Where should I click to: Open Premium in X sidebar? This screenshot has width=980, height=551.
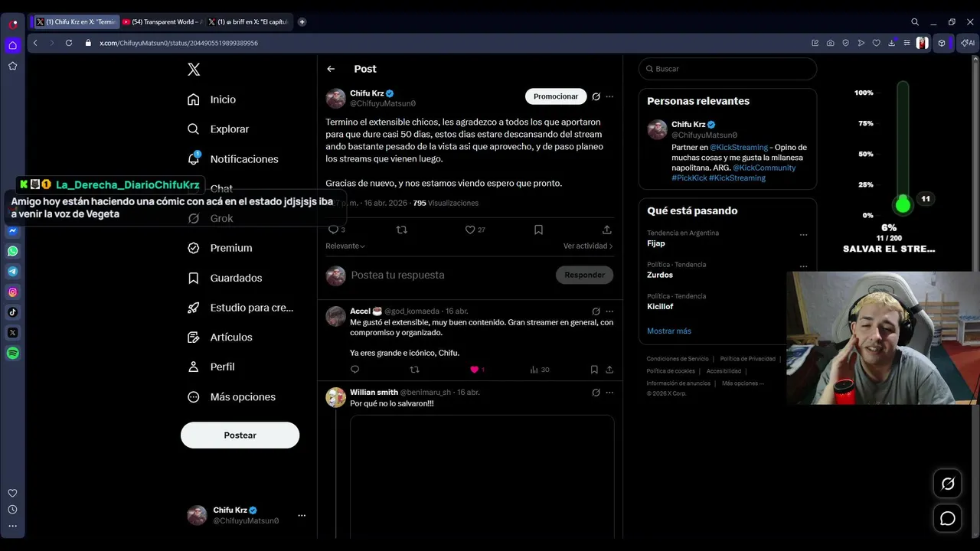point(220,248)
